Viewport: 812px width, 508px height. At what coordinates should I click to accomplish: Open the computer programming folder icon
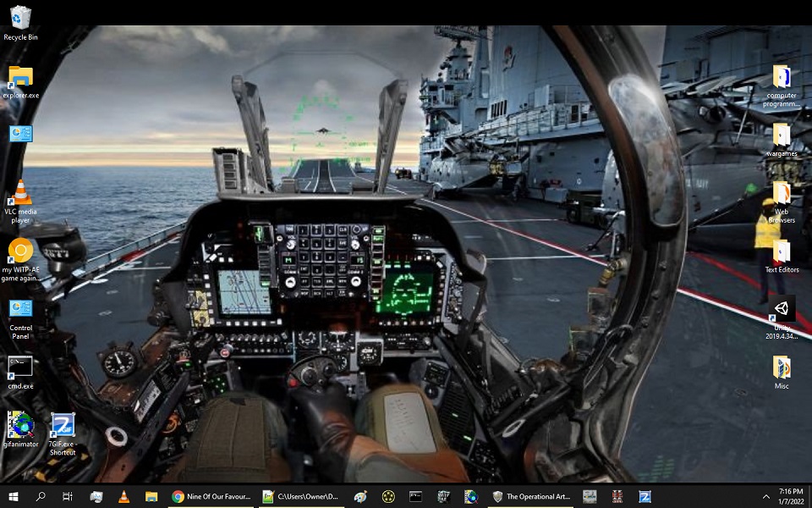[782, 86]
